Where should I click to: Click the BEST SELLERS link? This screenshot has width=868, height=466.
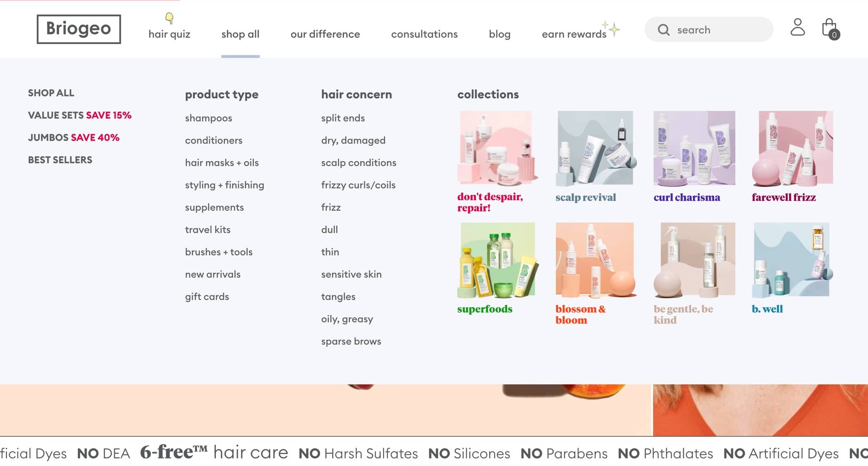click(60, 159)
